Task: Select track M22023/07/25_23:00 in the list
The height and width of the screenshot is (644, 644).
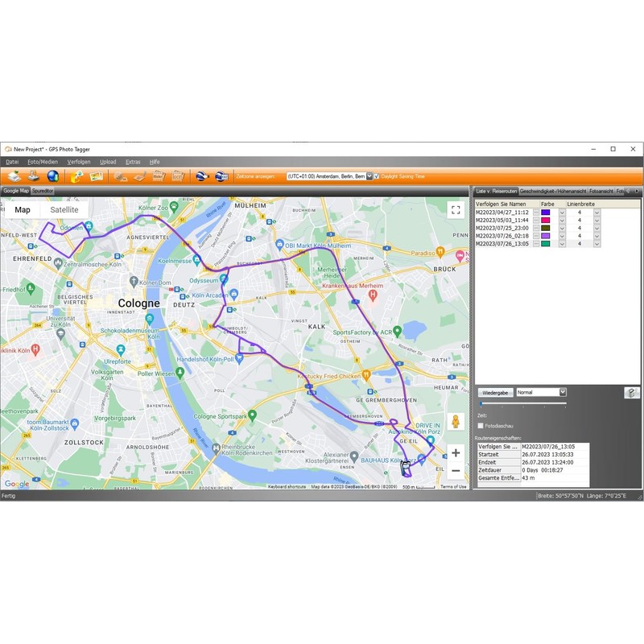Action: coord(502,228)
